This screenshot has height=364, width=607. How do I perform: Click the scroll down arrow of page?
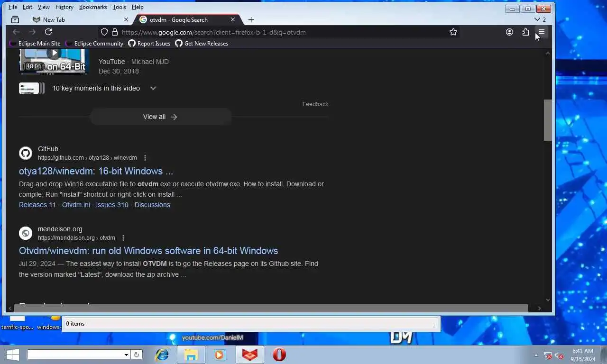point(548,300)
